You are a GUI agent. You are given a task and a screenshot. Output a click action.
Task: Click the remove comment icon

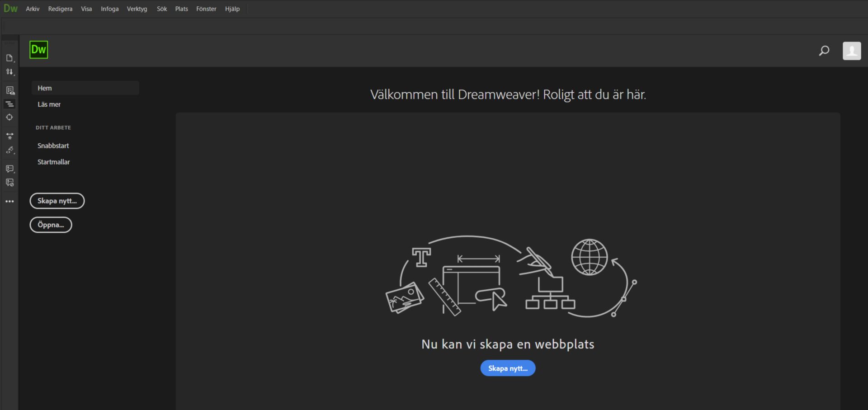(x=9, y=183)
